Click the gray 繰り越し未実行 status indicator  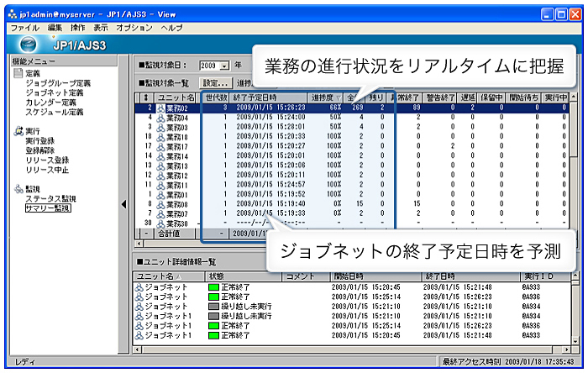[213, 307]
